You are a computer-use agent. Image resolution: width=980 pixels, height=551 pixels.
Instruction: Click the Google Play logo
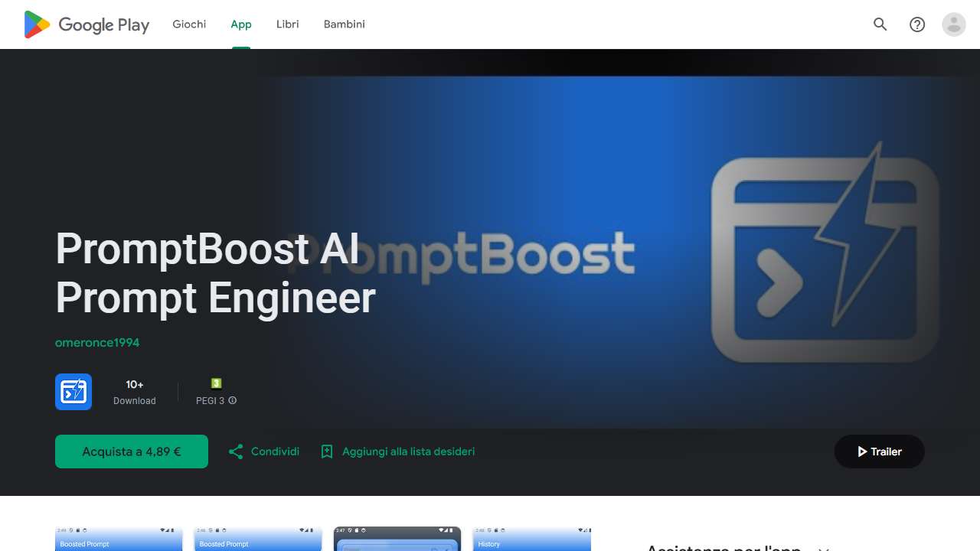(87, 24)
